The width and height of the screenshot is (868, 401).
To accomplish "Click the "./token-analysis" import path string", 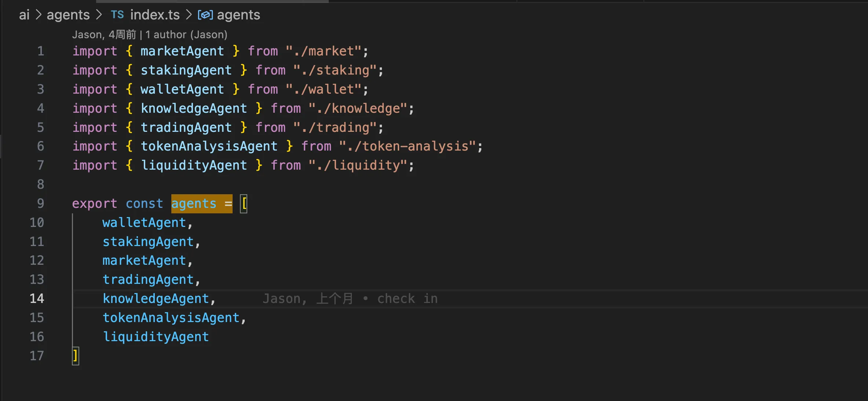I will tap(407, 146).
